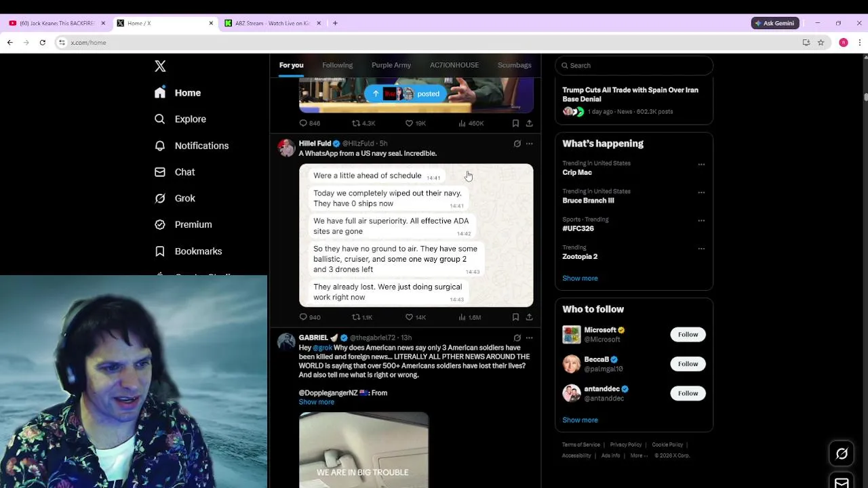
Task: Show more trends under What's happening
Action: pyautogui.click(x=580, y=279)
